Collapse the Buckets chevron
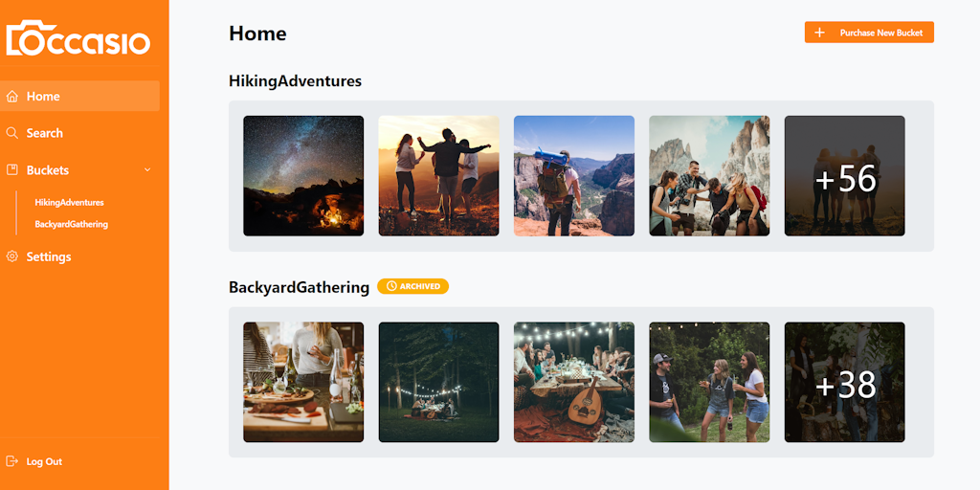This screenshot has height=490, width=980. [x=147, y=170]
